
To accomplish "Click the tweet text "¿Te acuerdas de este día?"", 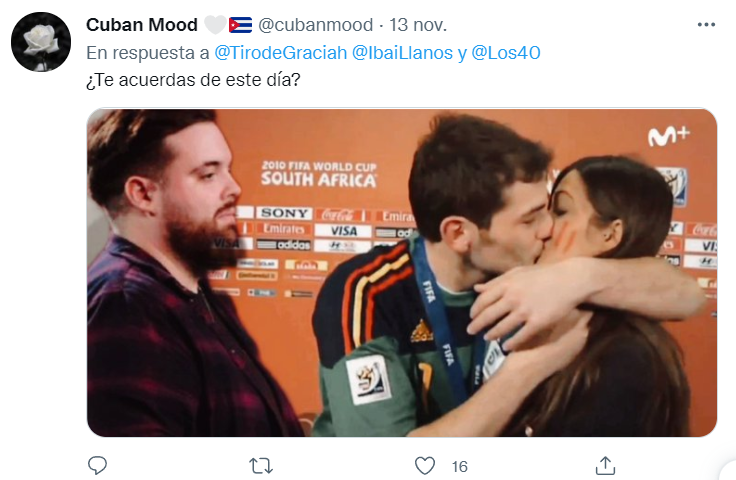I will 193,80.
